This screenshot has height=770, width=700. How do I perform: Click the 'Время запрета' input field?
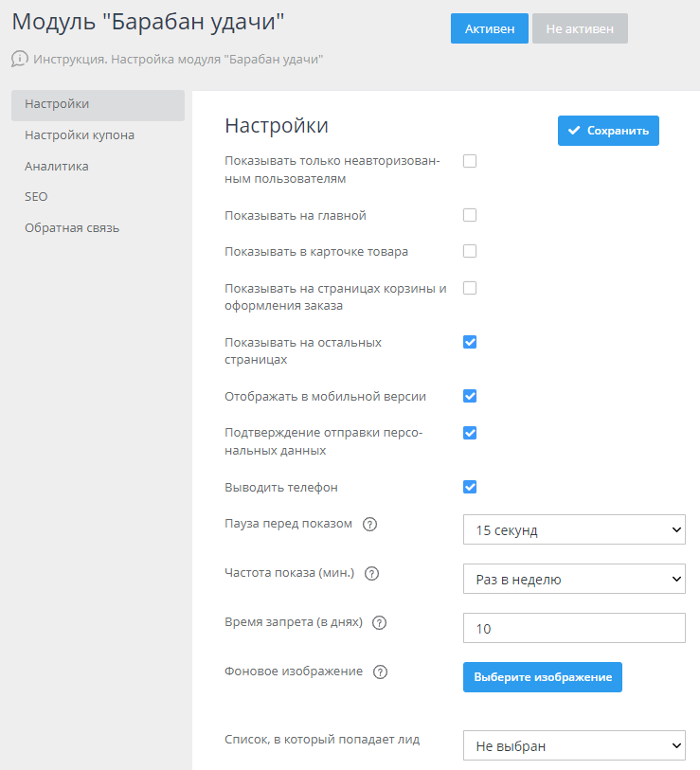[x=574, y=629]
